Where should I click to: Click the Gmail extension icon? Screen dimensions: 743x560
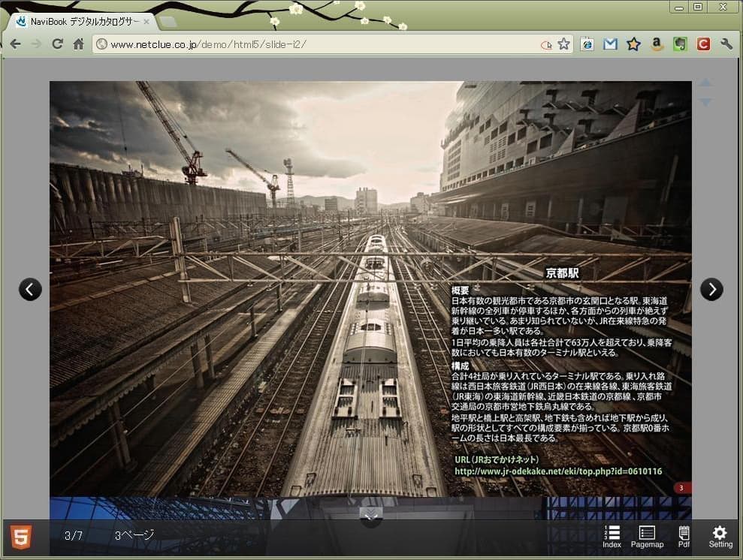(610, 44)
